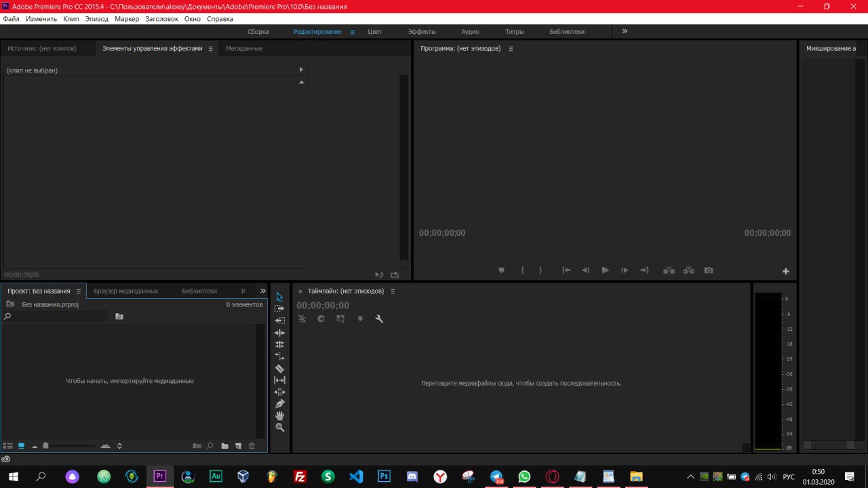
Task: Open the sort icons dropdown in Project panel
Action: coord(119,446)
